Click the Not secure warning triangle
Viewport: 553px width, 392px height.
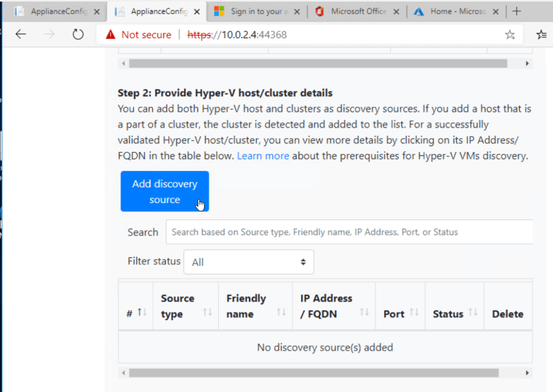(x=110, y=33)
